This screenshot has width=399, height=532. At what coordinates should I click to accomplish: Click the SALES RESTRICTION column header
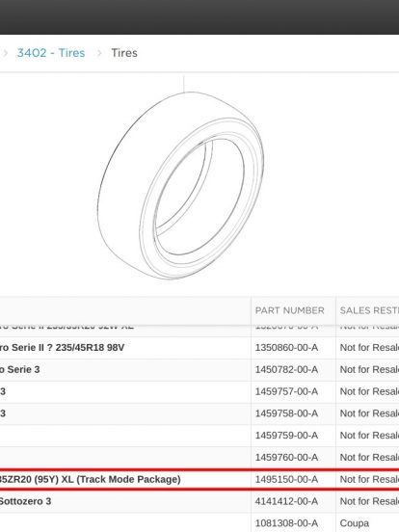pyautogui.click(x=369, y=310)
